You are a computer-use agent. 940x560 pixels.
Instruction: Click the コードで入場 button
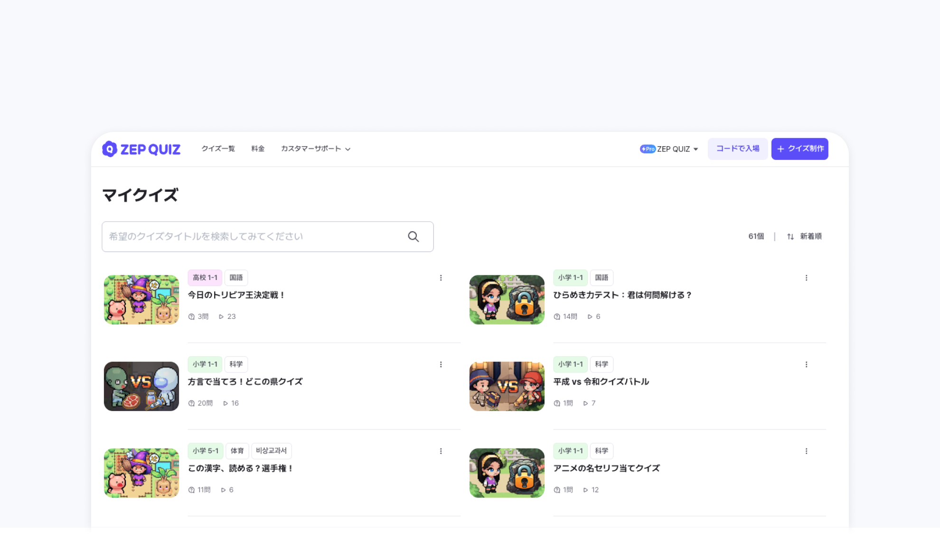(x=737, y=149)
